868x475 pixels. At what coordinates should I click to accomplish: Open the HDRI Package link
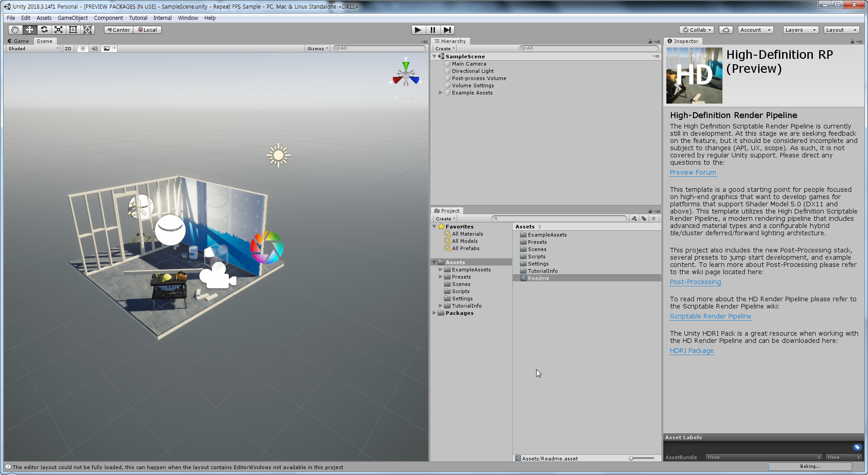(x=692, y=351)
